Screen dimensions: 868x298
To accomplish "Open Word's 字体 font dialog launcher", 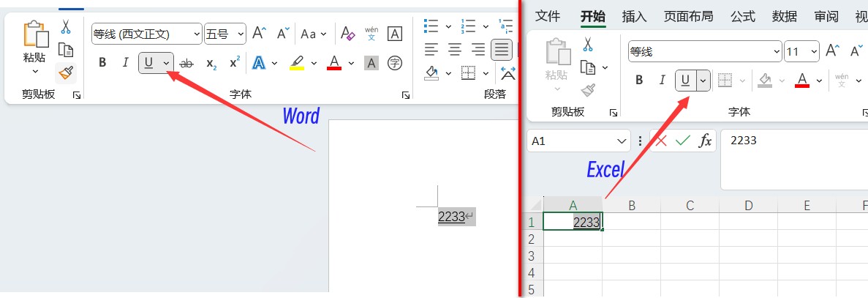I will point(406,95).
